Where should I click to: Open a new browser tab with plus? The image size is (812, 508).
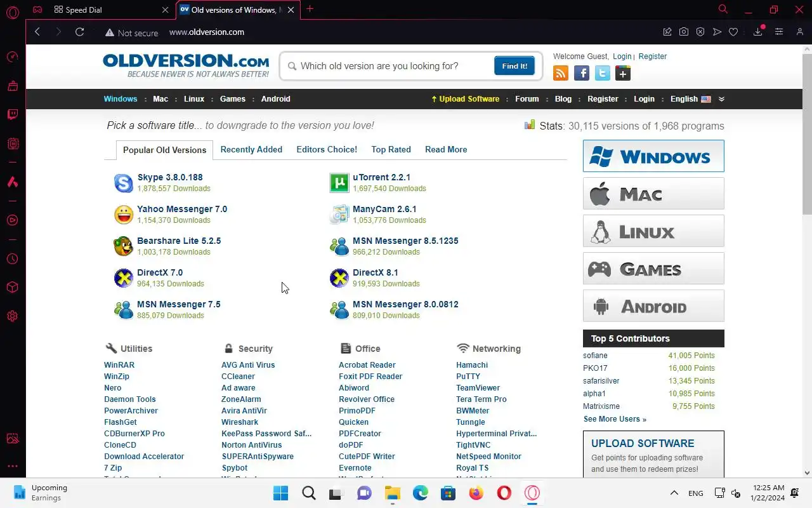tap(310, 9)
